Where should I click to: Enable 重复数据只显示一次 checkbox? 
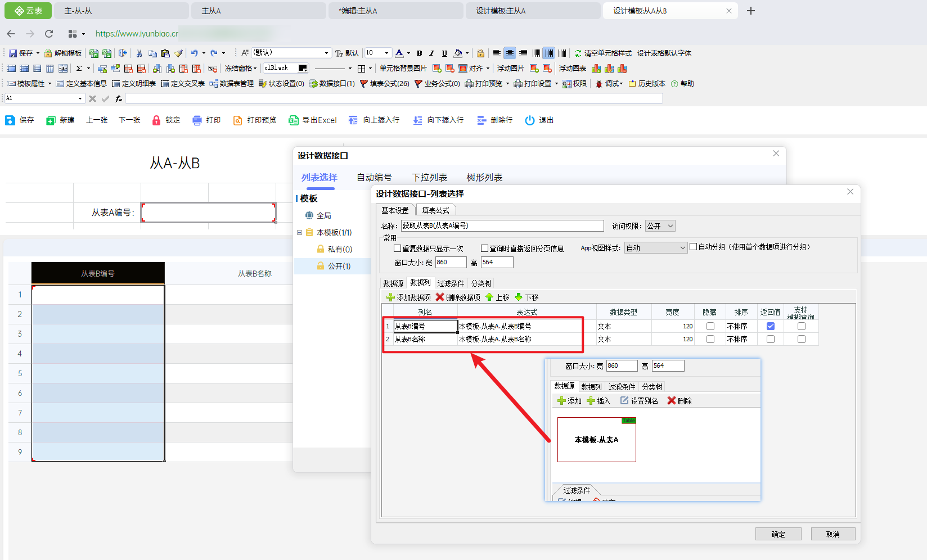(398, 248)
